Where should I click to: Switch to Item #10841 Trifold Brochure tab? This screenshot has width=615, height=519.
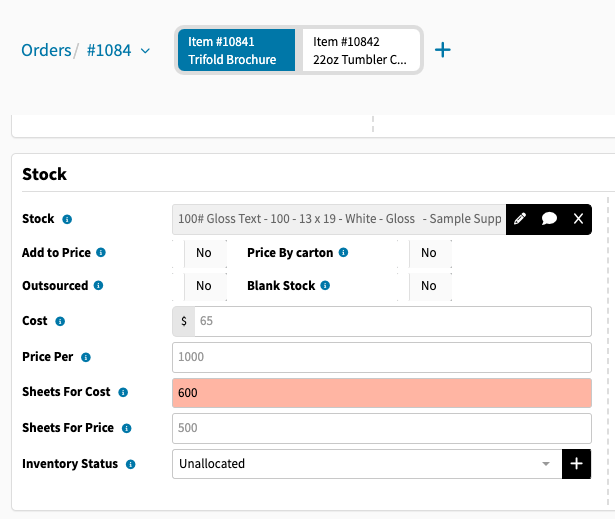(237, 50)
